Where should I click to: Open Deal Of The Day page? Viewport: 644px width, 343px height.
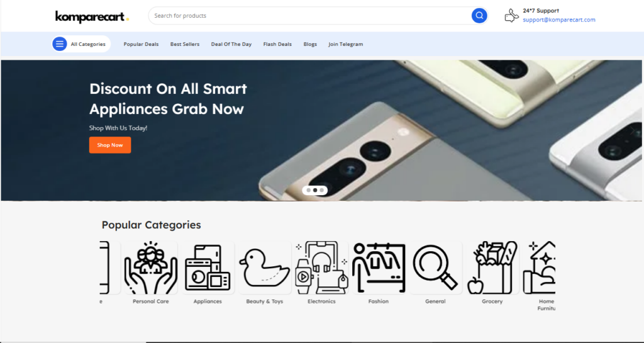coord(231,44)
